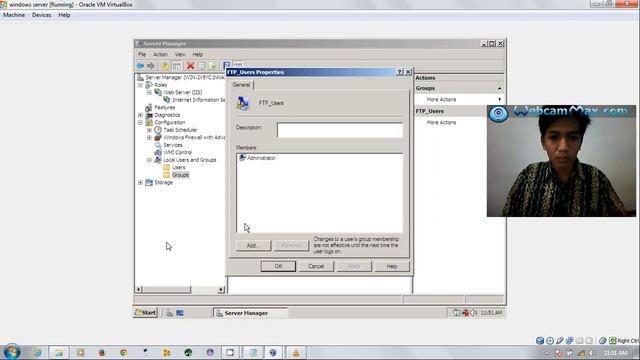Viewport: 640px width, 360px height.
Task: Open the Users folder in the tree
Action: (x=178, y=167)
